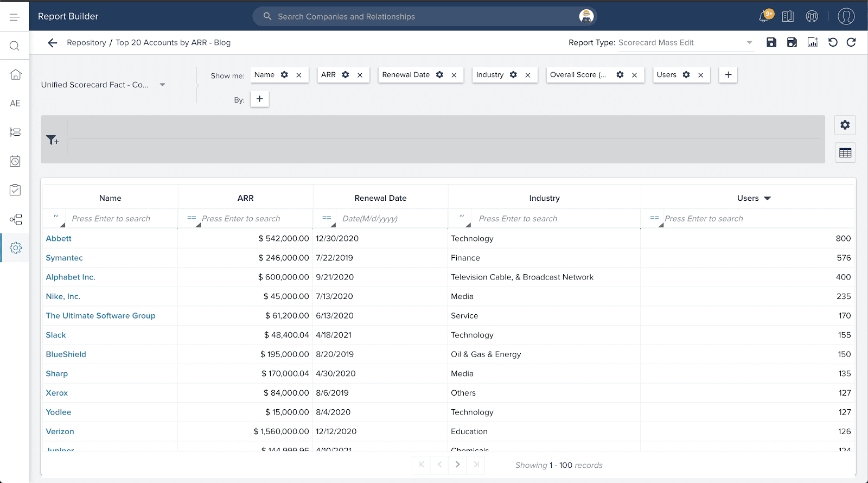
Task: Go back using the left arrow
Action: [x=53, y=43]
